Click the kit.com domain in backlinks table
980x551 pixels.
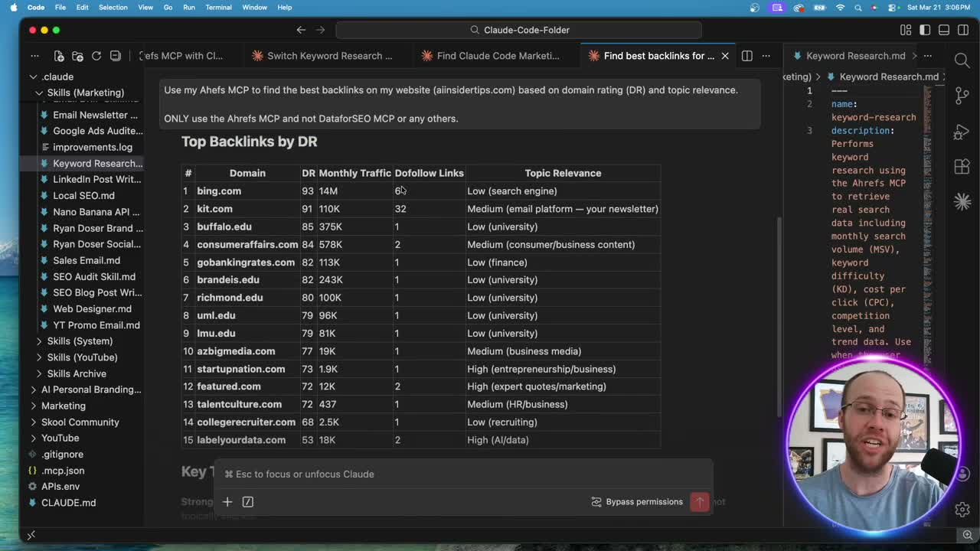point(214,209)
